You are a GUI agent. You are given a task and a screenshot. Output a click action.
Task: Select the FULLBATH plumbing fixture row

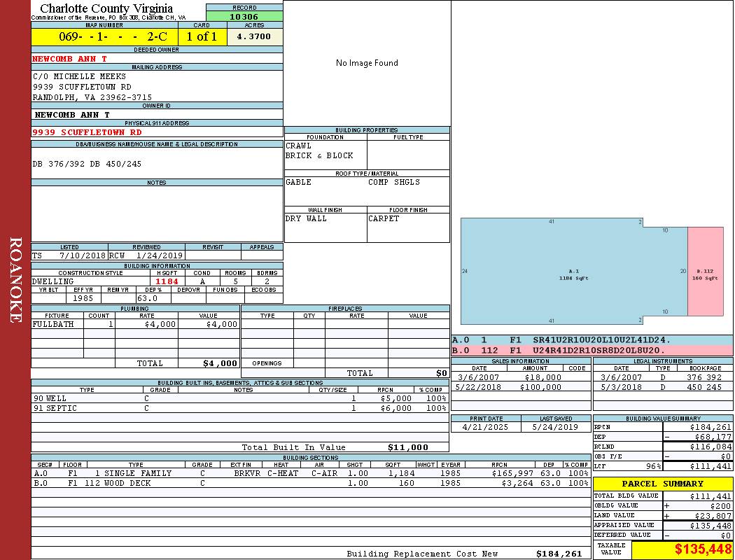click(x=134, y=325)
